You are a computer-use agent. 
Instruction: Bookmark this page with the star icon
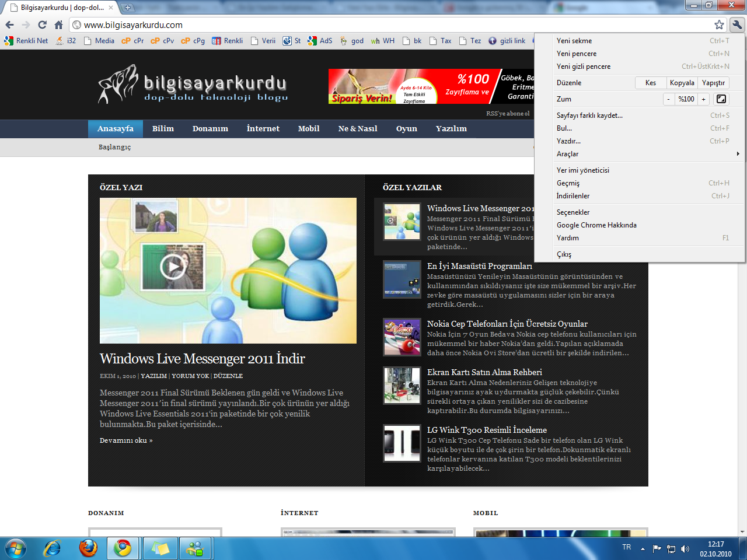pyautogui.click(x=719, y=24)
